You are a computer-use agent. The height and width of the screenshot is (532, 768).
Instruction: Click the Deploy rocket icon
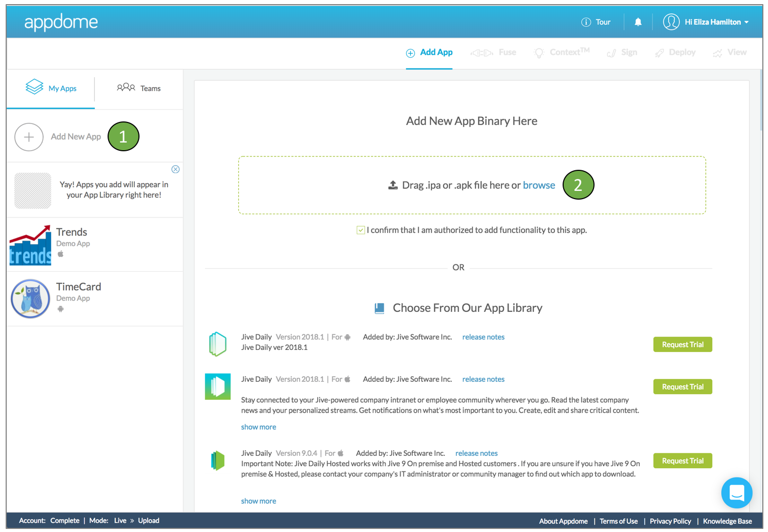(659, 53)
